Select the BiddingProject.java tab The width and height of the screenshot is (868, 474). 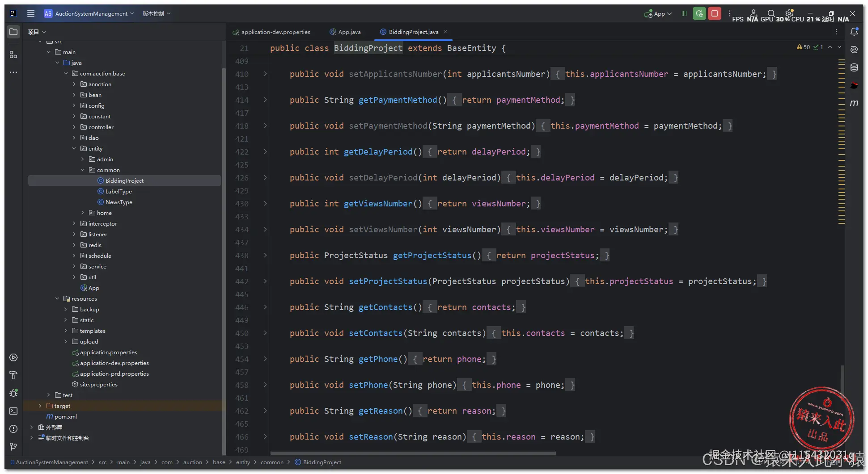[x=414, y=32]
